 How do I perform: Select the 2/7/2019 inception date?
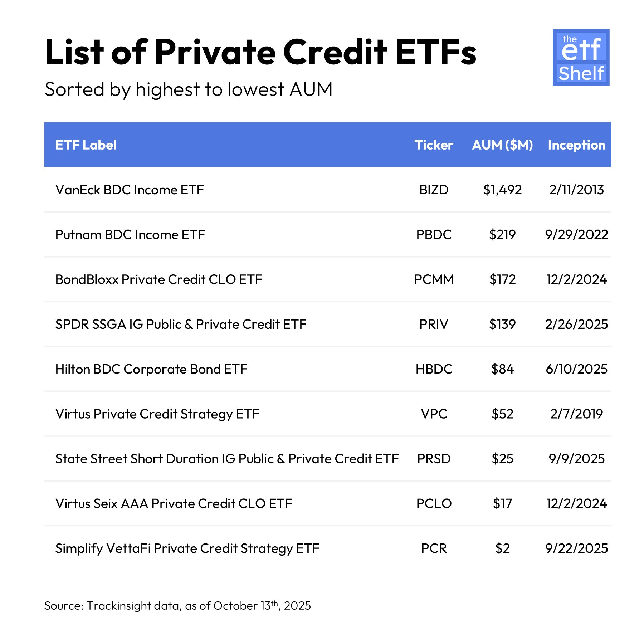(576, 414)
